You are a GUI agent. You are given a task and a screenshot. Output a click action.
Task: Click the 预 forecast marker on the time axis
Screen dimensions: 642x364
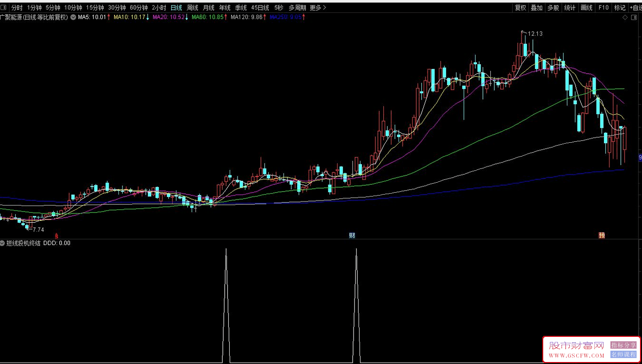click(x=602, y=236)
